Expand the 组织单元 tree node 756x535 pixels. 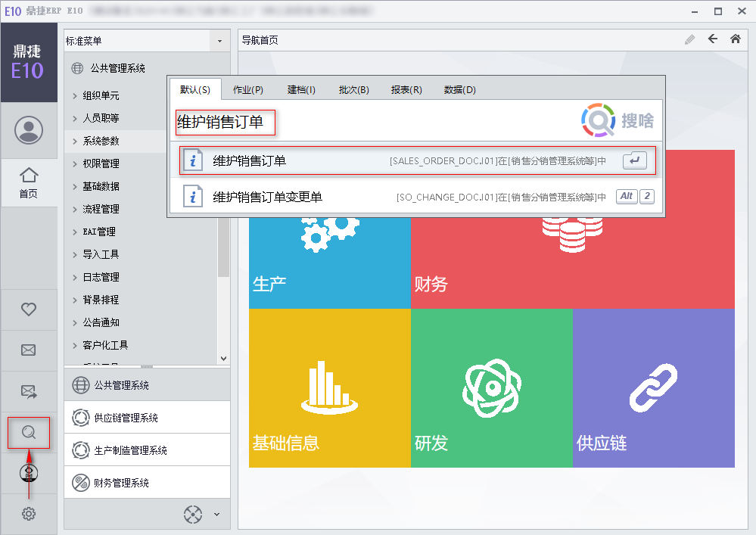click(75, 96)
